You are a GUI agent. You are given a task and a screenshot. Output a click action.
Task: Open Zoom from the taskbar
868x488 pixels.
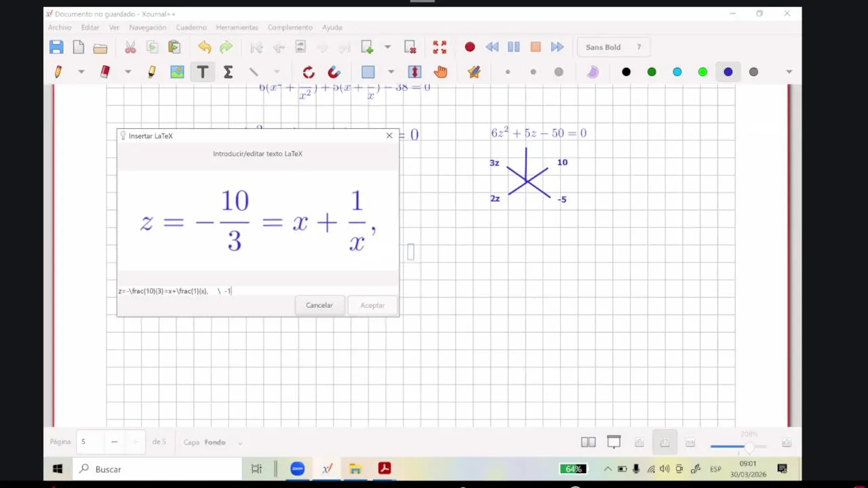(297, 468)
